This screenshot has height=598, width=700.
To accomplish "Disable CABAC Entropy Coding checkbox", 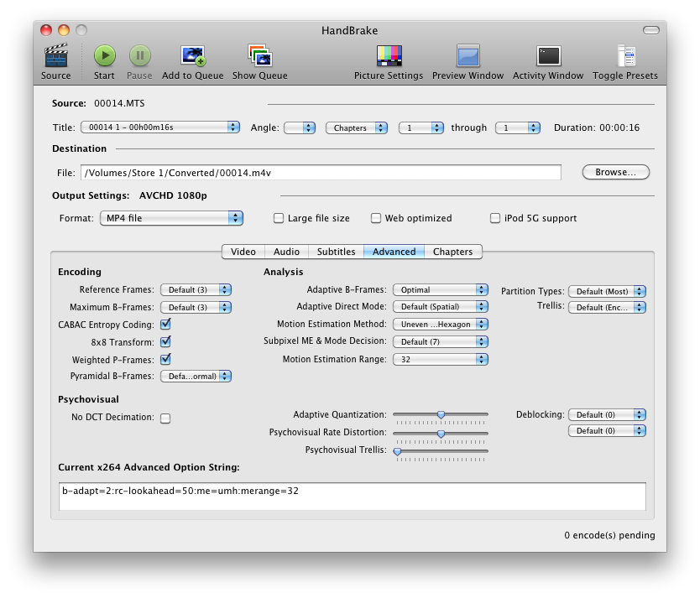I will [165, 325].
